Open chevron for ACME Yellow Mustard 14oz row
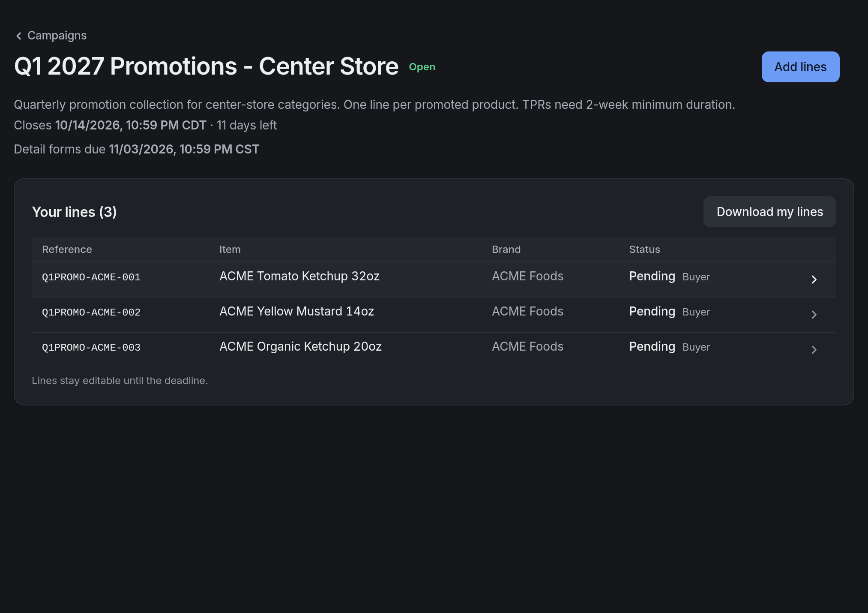 pyautogui.click(x=814, y=315)
